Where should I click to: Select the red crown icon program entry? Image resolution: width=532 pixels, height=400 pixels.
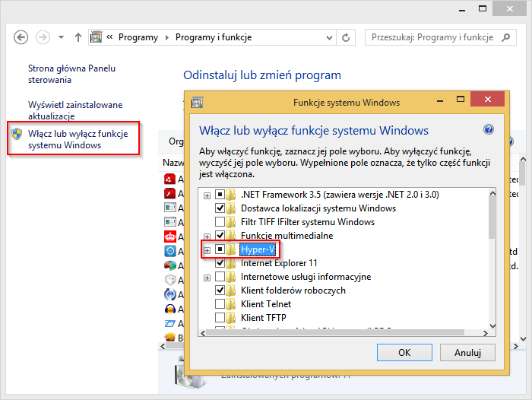coord(169,237)
